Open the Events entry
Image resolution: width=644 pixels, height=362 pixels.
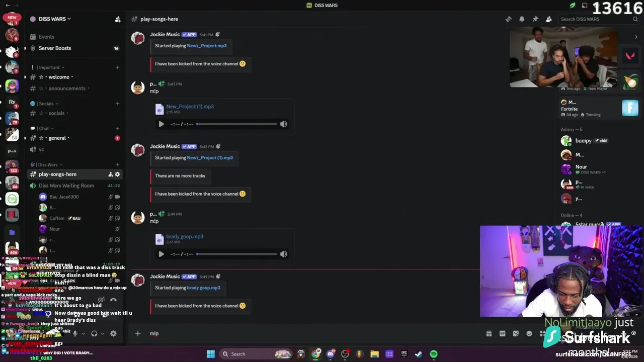coord(46,37)
